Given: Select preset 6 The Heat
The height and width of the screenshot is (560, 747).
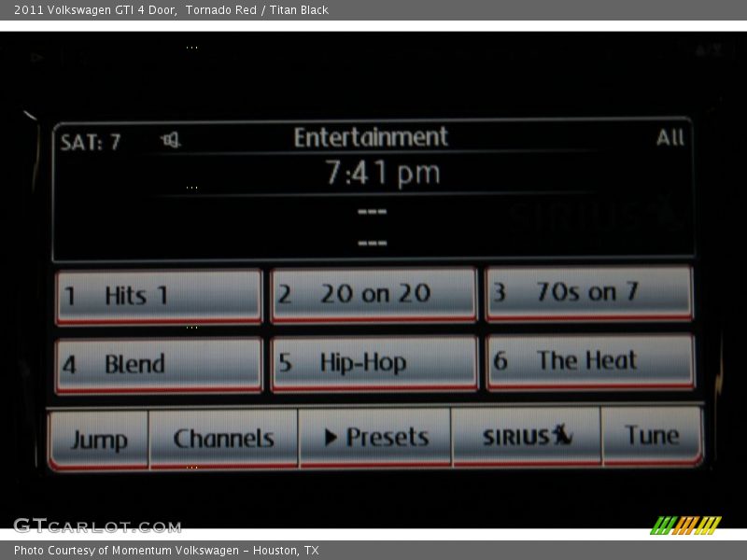Looking at the screenshot, I should (590, 362).
